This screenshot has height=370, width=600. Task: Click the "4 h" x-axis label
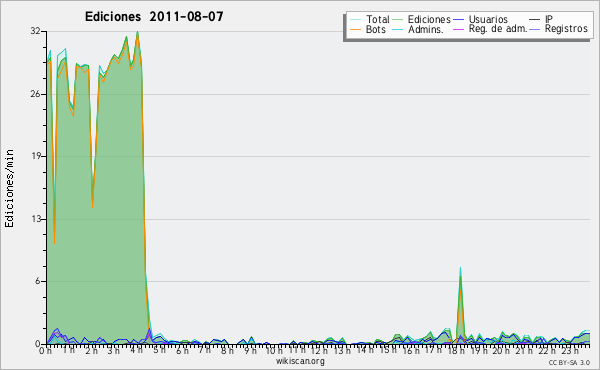(x=136, y=351)
